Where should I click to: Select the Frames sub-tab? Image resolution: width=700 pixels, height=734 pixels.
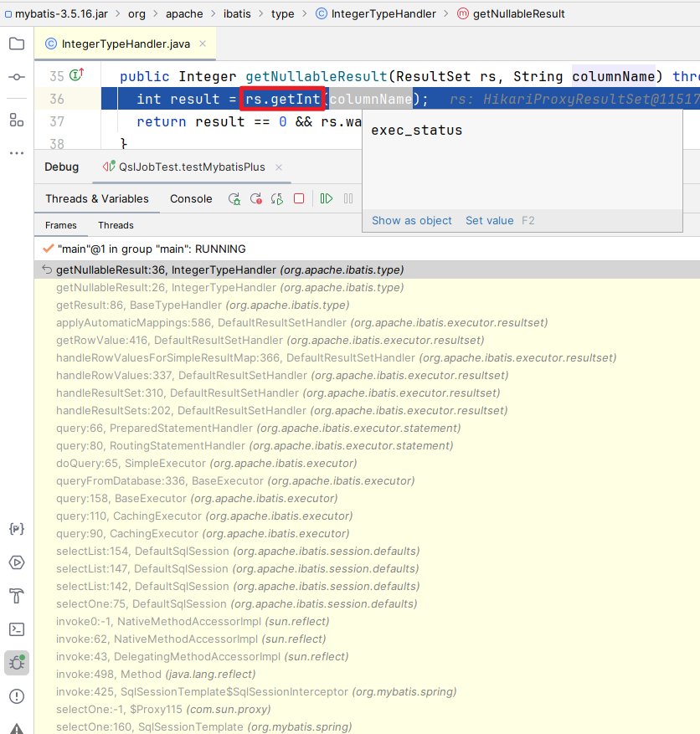tap(61, 225)
